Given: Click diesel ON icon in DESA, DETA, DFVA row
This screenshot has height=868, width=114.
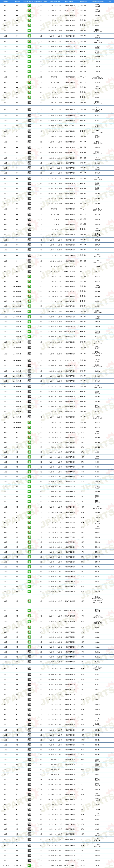Looking at the screenshot, I should (x=29, y=209).
